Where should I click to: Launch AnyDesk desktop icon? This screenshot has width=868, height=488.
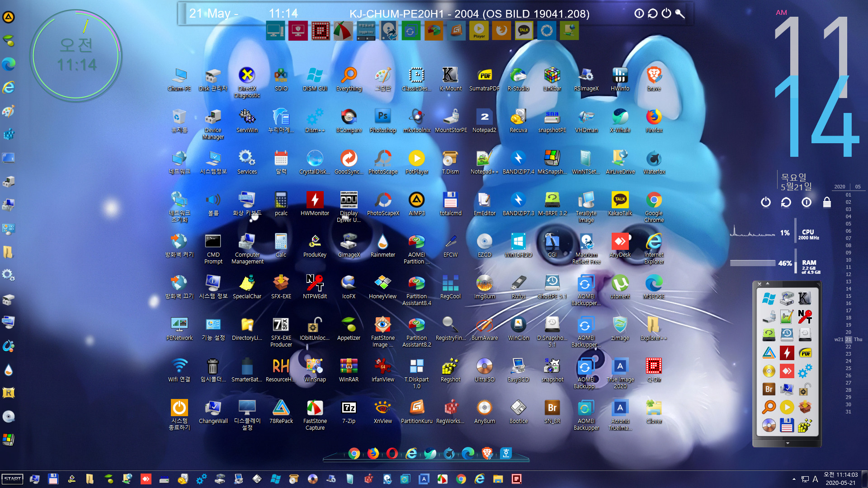click(620, 246)
